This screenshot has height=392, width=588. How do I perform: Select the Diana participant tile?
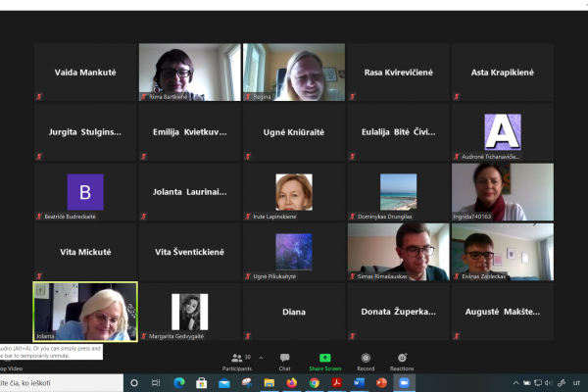(294, 312)
